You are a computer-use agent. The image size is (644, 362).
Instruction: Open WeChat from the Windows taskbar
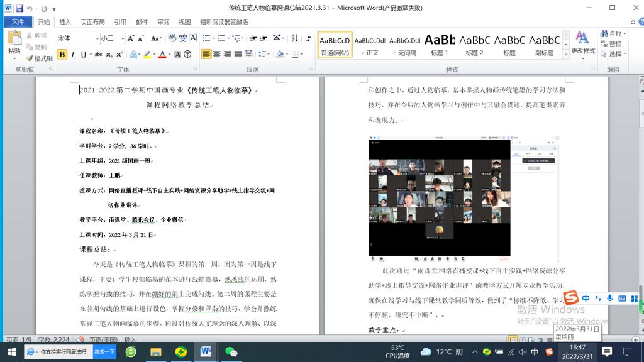pos(231,351)
